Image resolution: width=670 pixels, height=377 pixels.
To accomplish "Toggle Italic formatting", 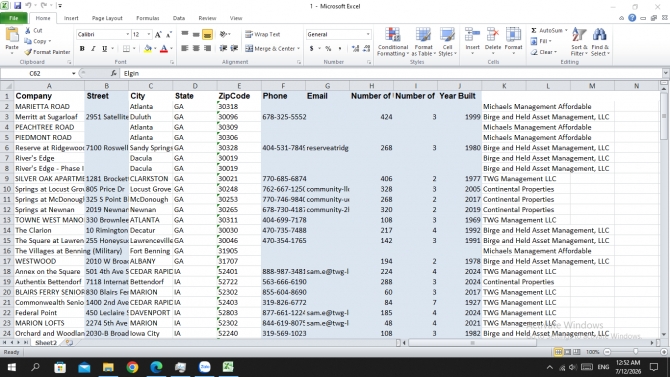I will point(93,49).
